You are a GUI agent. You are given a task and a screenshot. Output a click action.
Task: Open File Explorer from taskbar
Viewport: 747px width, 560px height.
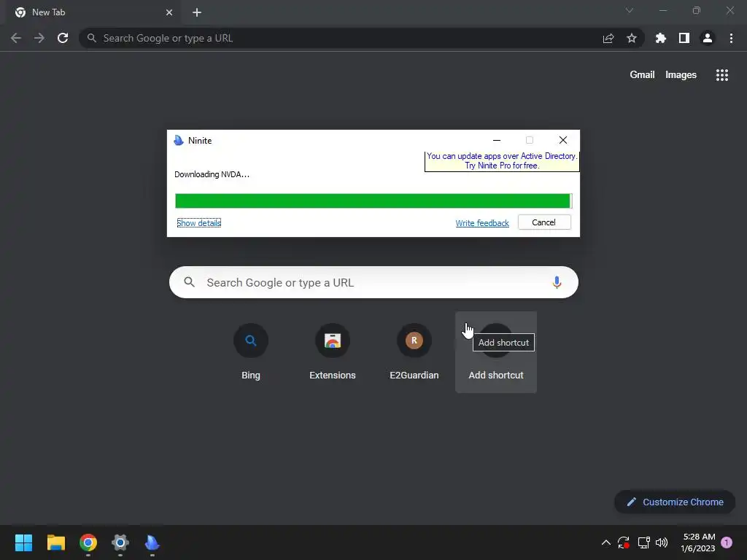coord(56,542)
